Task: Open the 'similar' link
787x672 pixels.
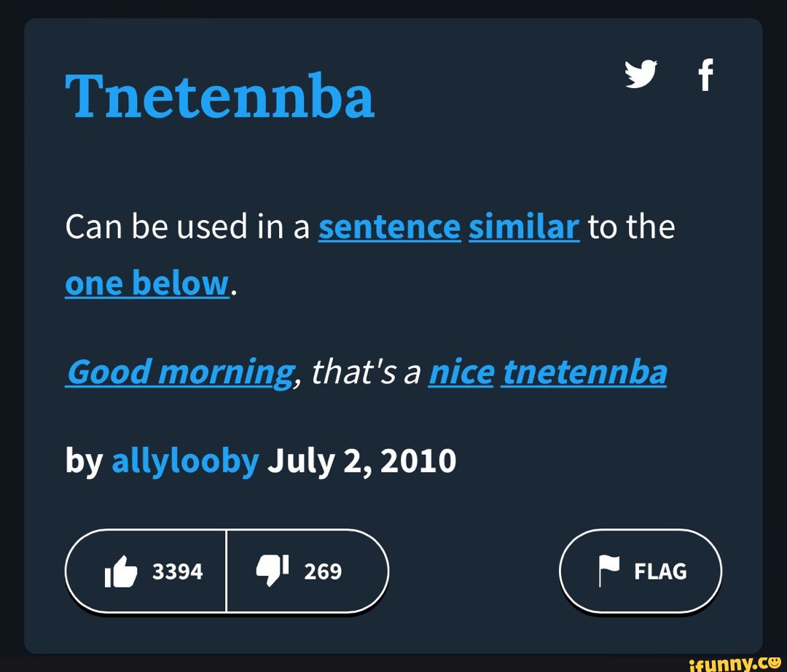Action: 523,227
